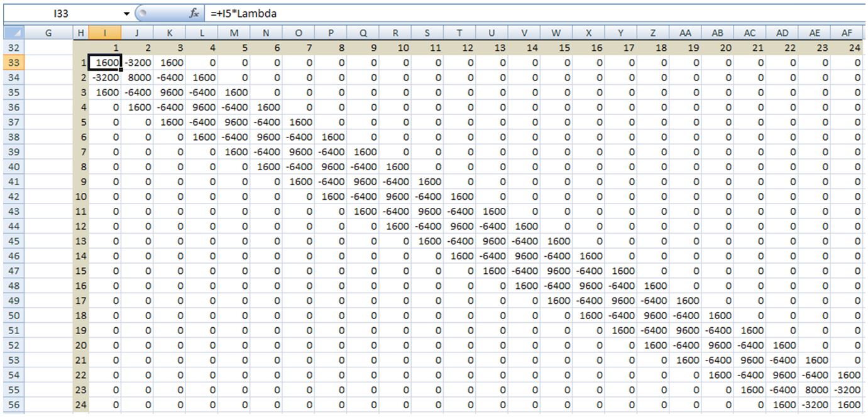The height and width of the screenshot is (417, 868).
Task: Click cell K35 containing 9600
Action: [x=169, y=92]
